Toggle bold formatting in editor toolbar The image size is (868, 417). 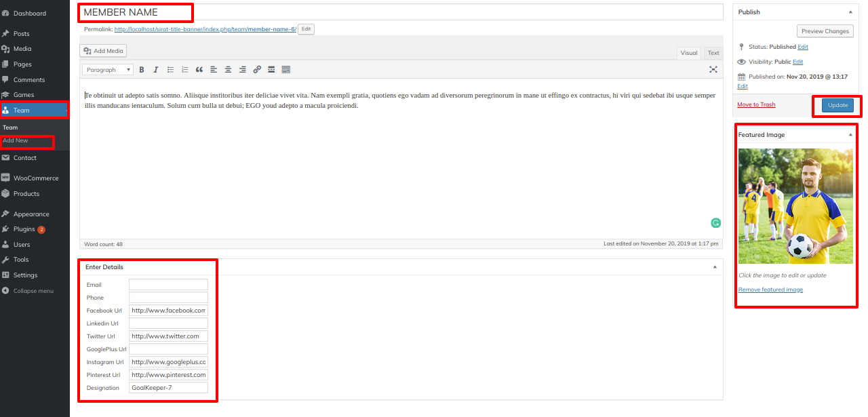142,70
